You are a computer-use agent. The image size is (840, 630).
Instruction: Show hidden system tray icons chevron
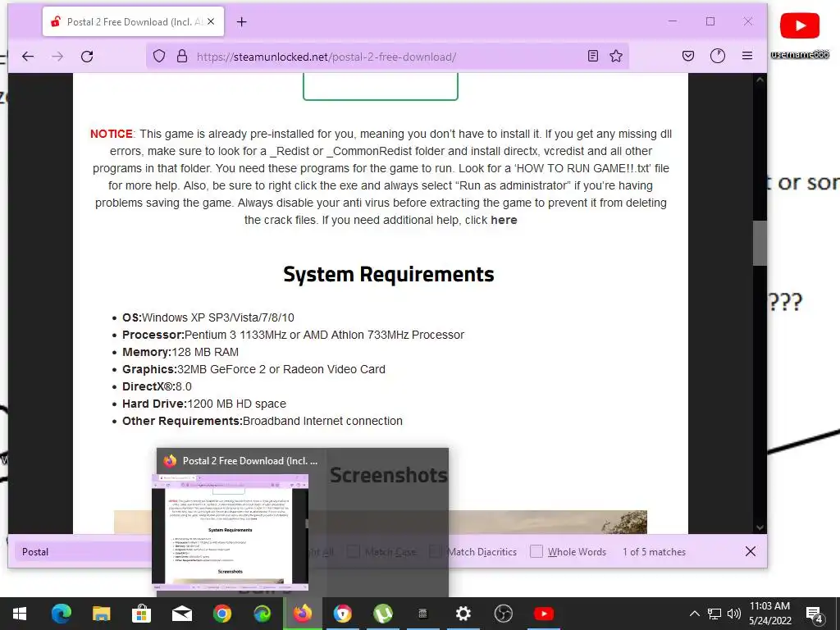point(694,614)
